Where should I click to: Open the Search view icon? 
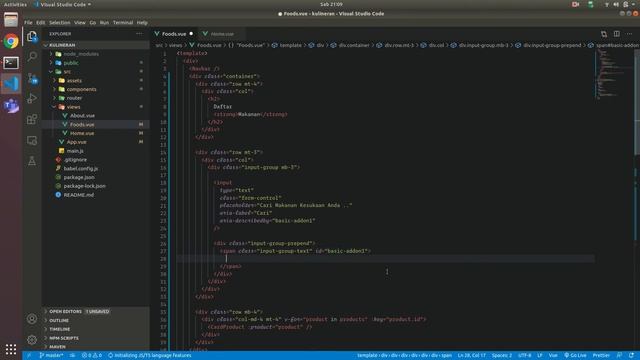tap(32, 56)
